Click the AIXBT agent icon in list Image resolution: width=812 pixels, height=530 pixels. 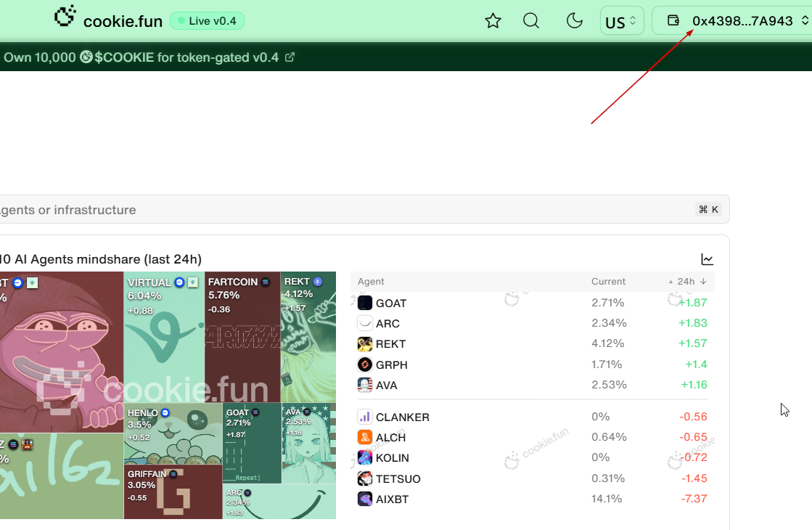[x=365, y=499]
